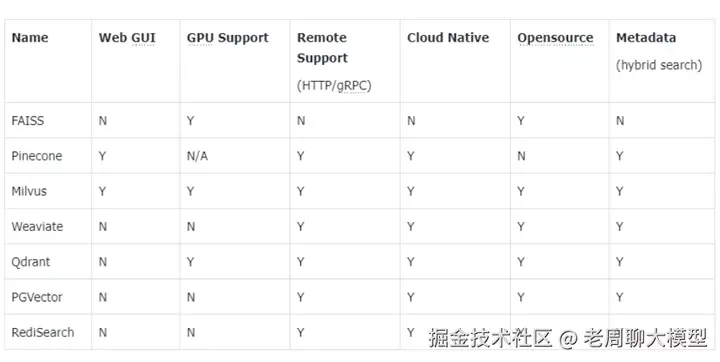This screenshot has width=720, height=362.
Task: Click the Remote Support header text
Action: click(322, 48)
